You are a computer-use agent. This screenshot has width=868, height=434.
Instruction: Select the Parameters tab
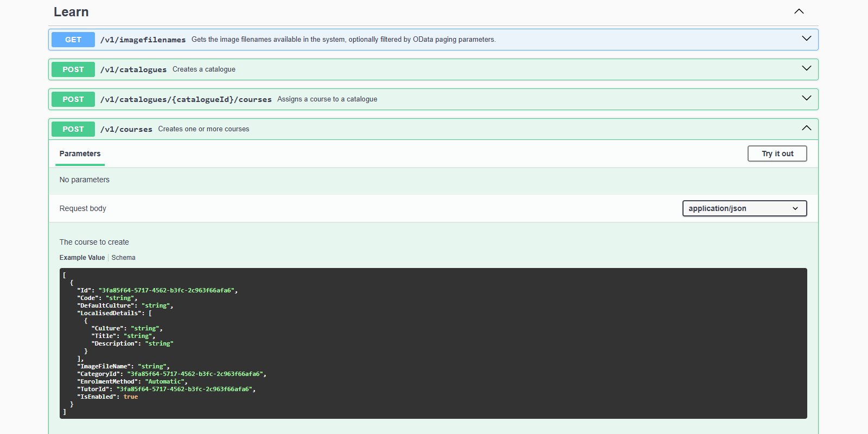[80, 154]
